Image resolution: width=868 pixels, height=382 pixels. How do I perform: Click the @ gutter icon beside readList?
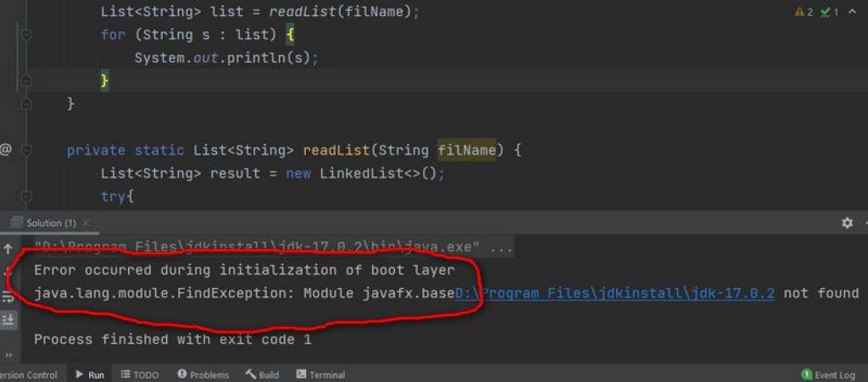[6, 150]
